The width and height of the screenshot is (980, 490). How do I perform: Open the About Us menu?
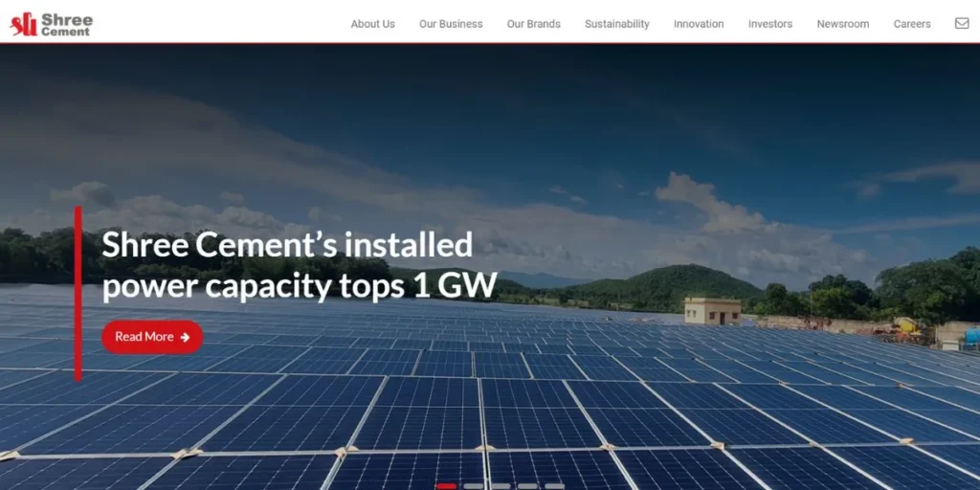[x=372, y=24]
